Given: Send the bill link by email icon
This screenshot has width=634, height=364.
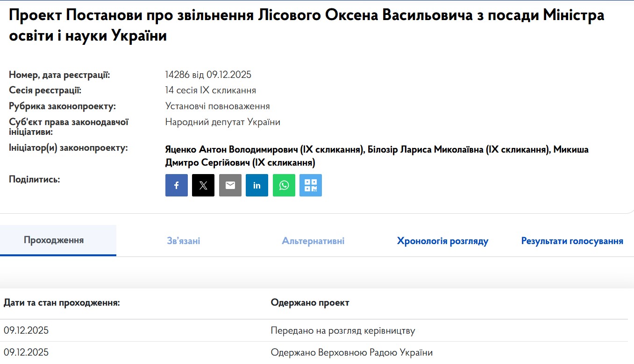Looking at the screenshot, I should tap(230, 185).
